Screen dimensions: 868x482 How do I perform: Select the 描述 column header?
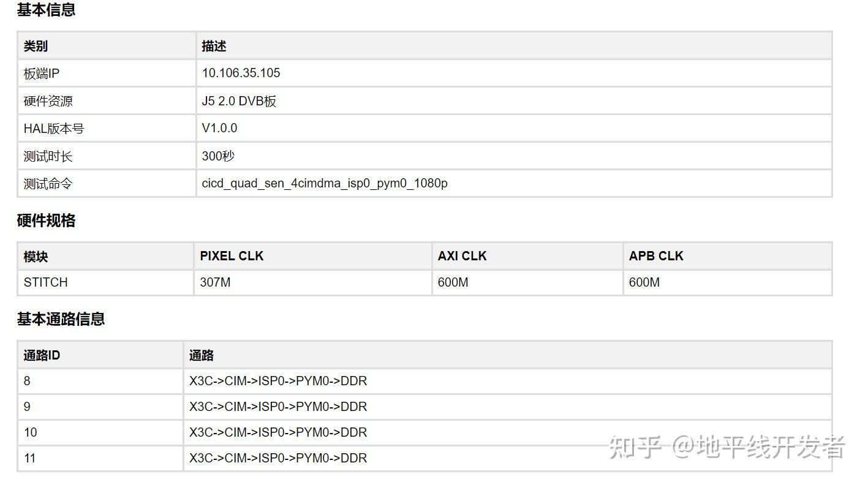coord(214,46)
